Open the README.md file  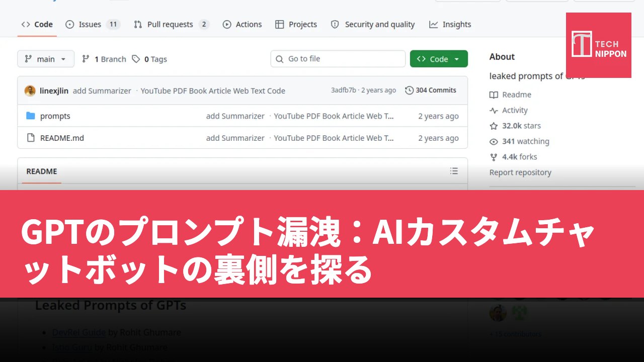[62, 138]
